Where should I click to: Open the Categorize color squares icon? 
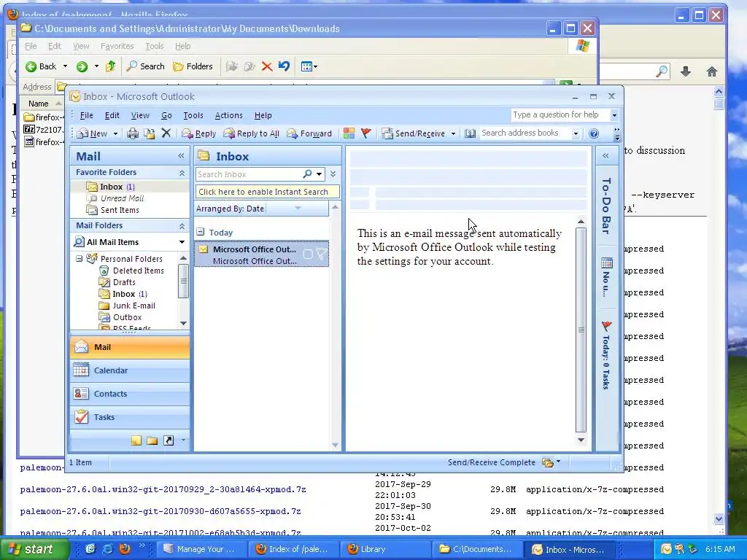point(349,133)
